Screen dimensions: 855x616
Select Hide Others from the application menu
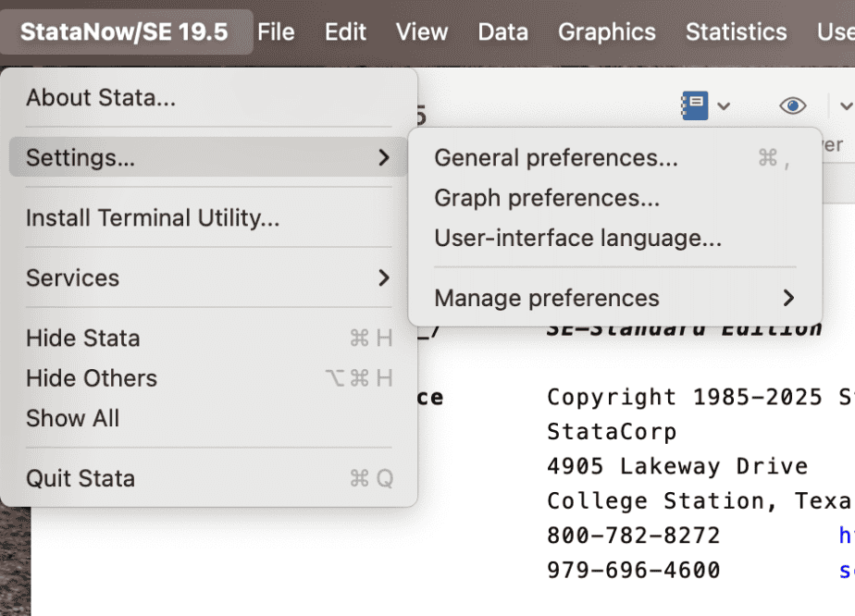[x=92, y=378]
